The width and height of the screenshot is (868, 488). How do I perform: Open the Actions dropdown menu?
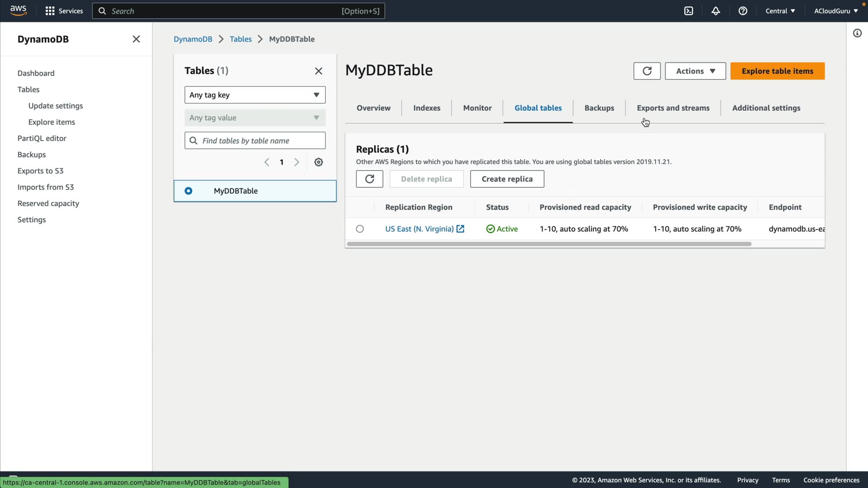click(695, 71)
